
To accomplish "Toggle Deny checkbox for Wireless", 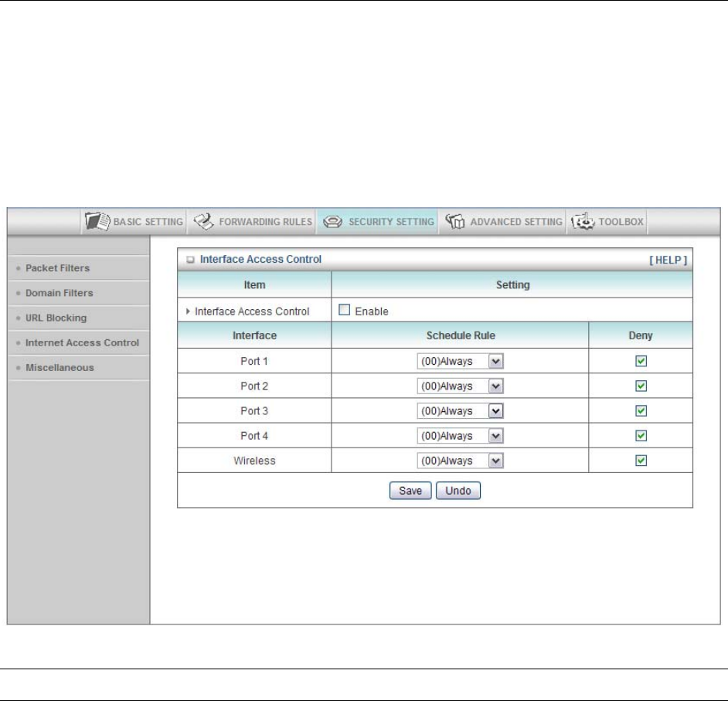I will (640, 460).
